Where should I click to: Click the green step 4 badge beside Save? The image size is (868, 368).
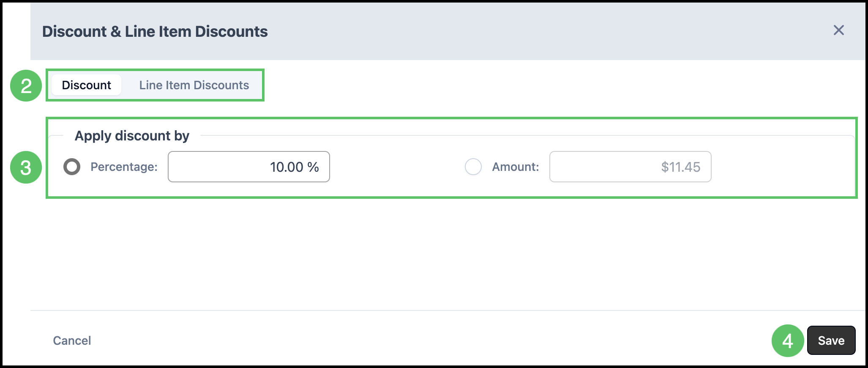click(x=788, y=341)
